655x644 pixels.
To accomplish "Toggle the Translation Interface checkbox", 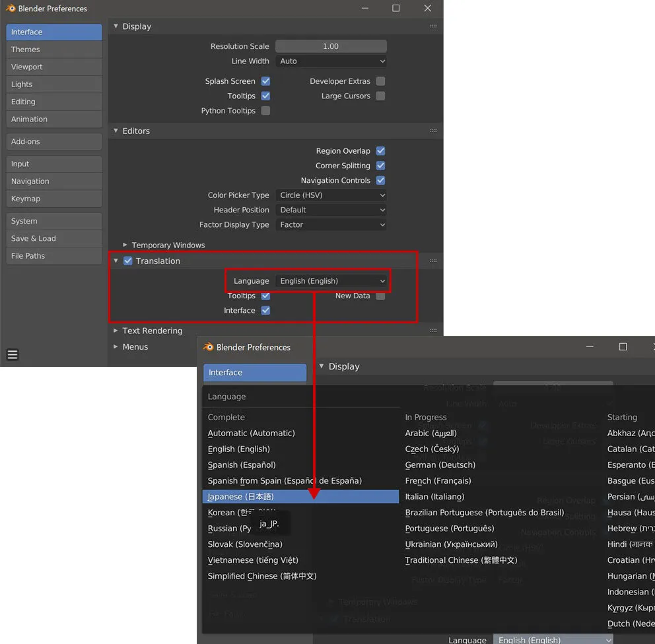I will (x=265, y=311).
